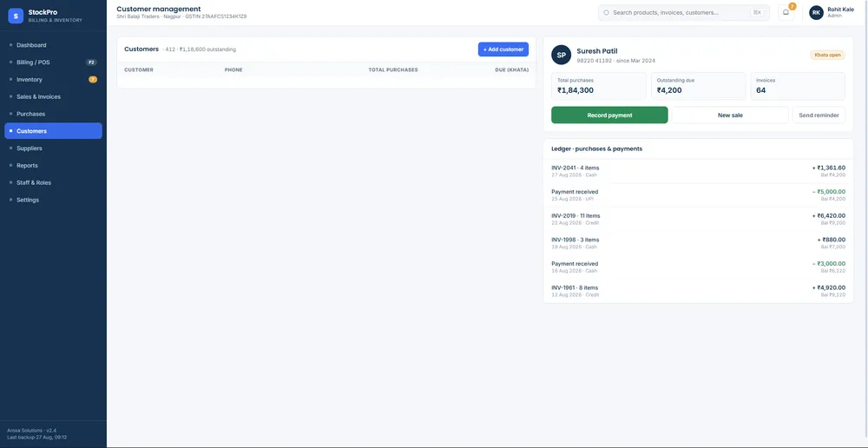Open ledger entry INV-1961 · 8 items
This screenshot has width=868, height=448.
coord(698,291)
